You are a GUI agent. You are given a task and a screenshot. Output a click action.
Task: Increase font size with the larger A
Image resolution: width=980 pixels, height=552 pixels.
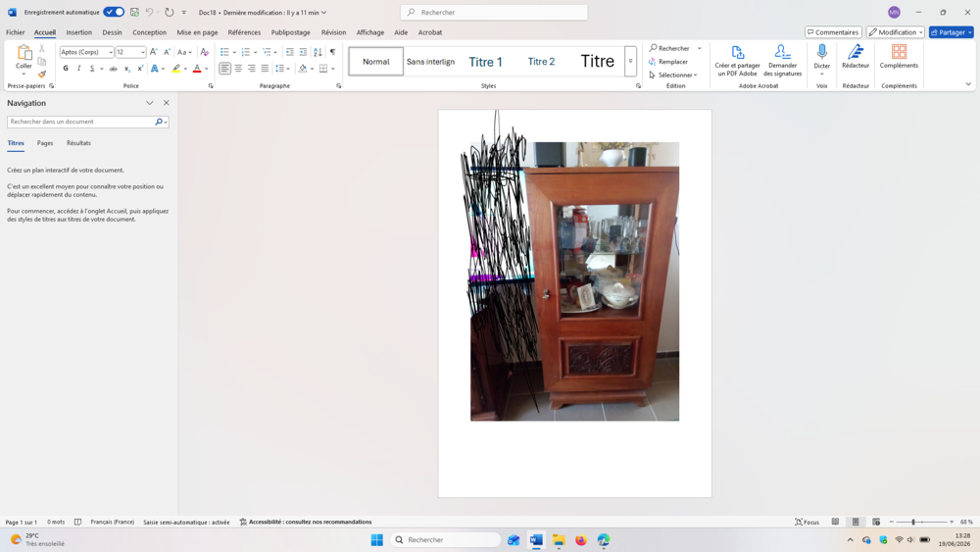click(153, 52)
